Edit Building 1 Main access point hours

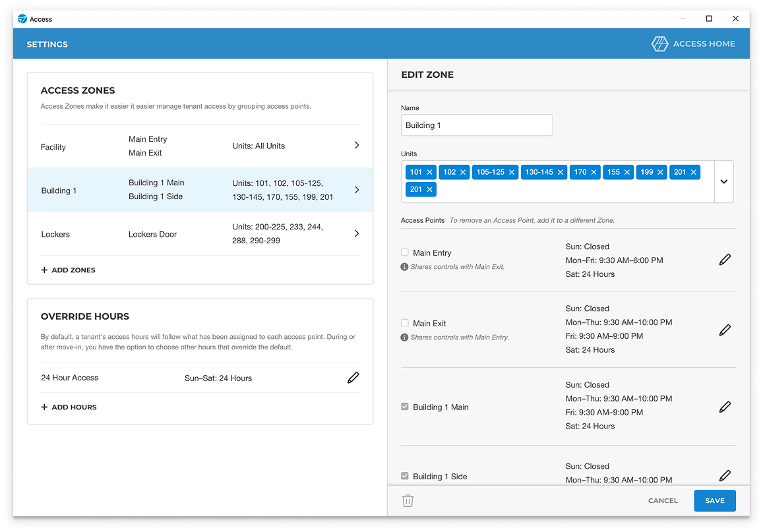[725, 407]
